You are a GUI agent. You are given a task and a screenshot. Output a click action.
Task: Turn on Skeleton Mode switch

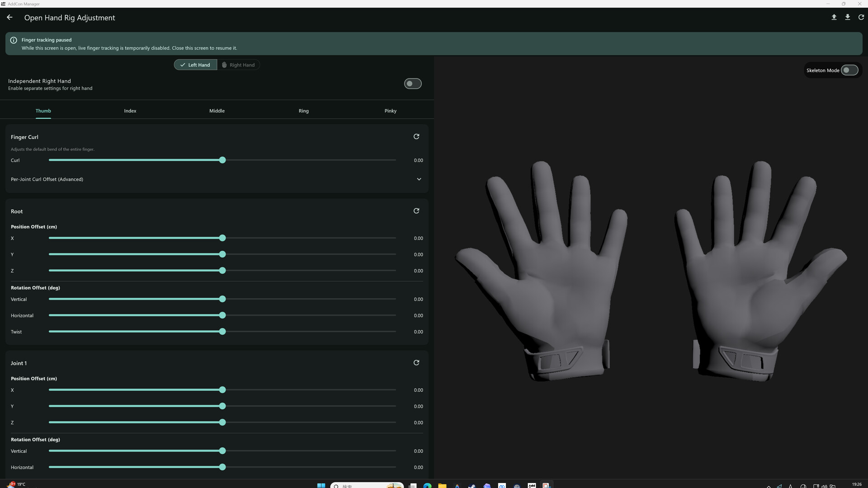pyautogui.click(x=849, y=70)
